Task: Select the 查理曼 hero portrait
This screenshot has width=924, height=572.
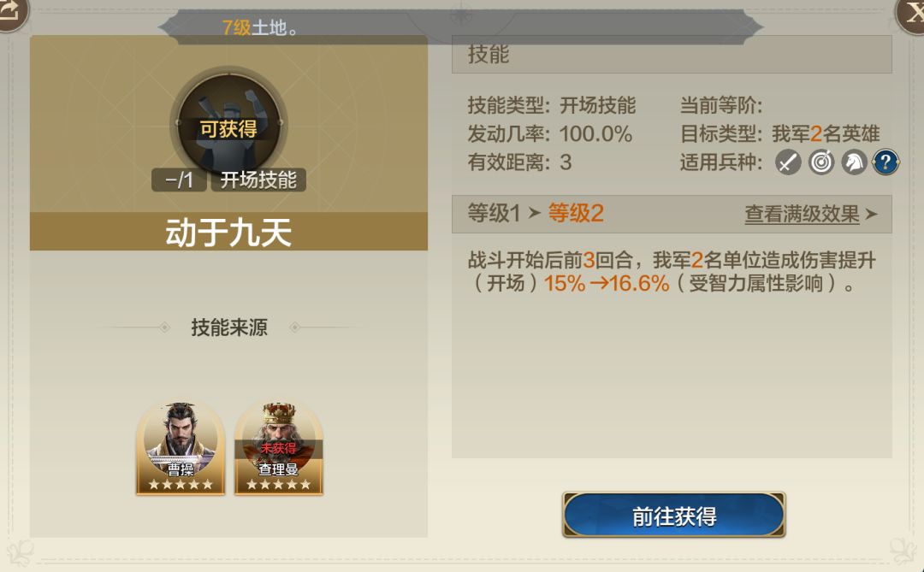Action: pyautogui.click(x=279, y=449)
